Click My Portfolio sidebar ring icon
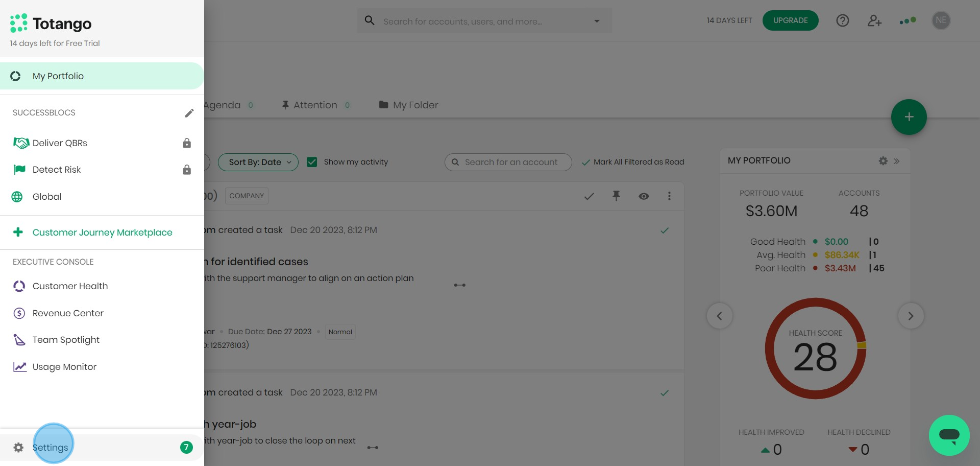Viewport: 980px width, 466px height. point(15,76)
